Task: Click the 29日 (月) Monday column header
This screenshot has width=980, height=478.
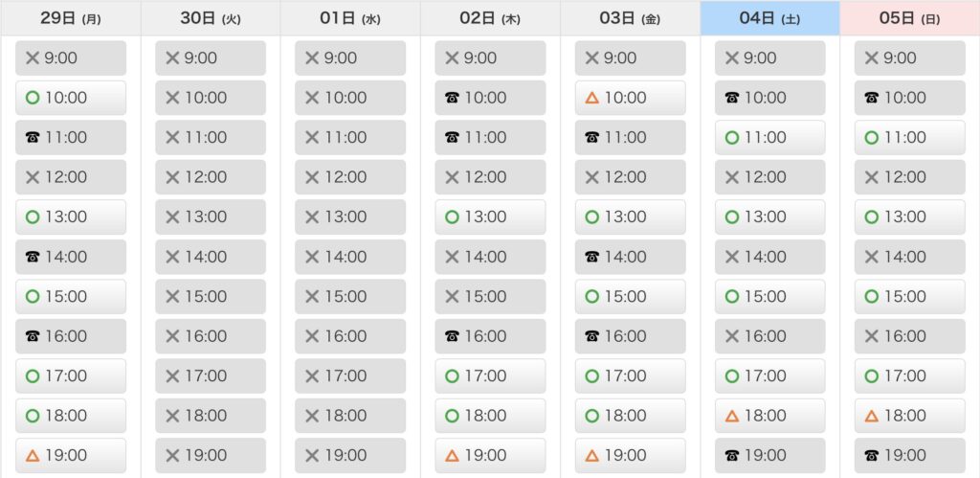Action: point(71,18)
